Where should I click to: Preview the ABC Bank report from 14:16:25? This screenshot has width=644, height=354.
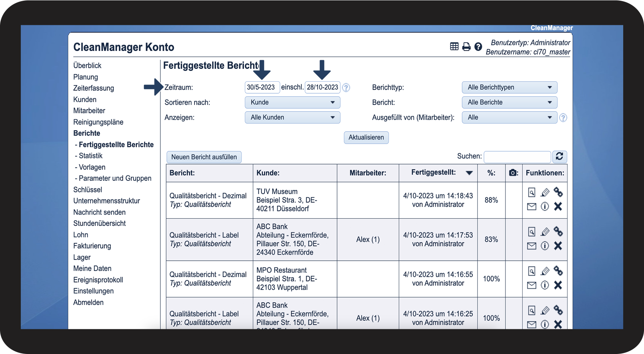pyautogui.click(x=532, y=310)
